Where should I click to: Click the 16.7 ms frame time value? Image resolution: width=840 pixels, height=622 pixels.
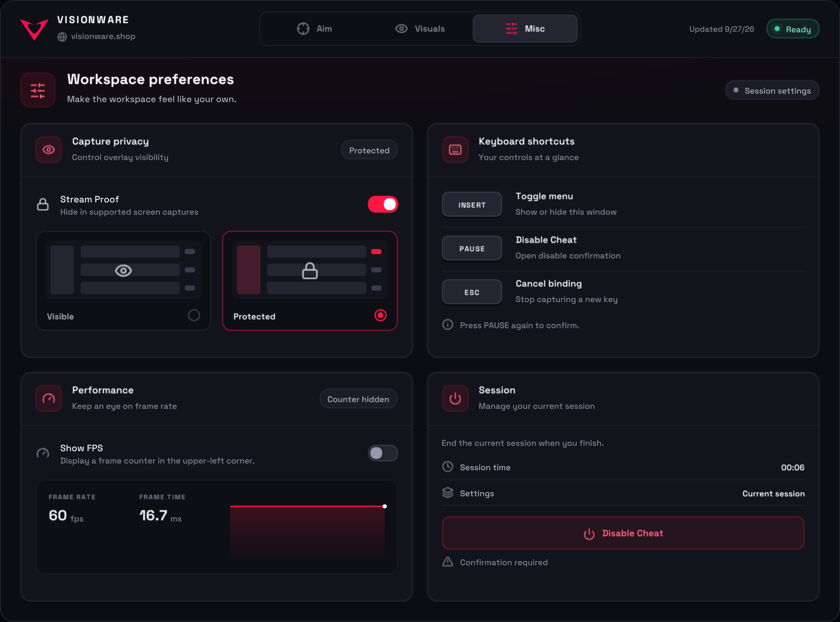coord(160,515)
